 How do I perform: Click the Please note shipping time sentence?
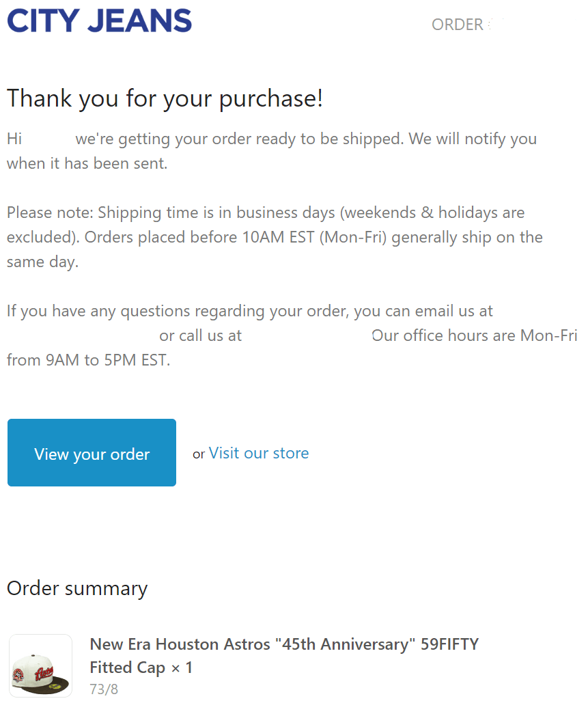(x=275, y=237)
